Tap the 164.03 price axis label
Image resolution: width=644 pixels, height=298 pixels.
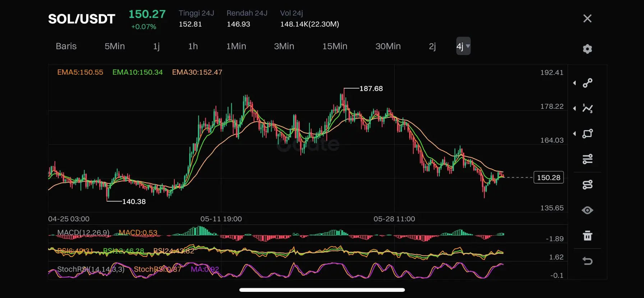[552, 140]
